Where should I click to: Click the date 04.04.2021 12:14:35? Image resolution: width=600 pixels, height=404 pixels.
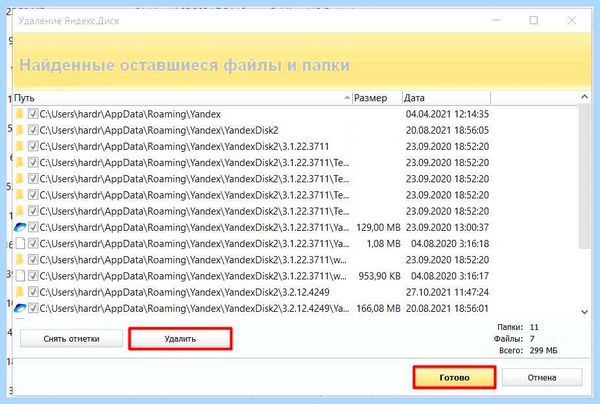point(447,114)
